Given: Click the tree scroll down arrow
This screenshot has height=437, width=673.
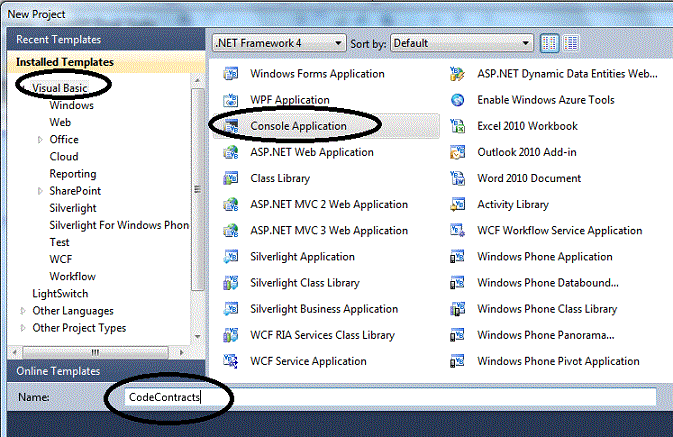Looking at the screenshot, I should [x=197, y=337].
